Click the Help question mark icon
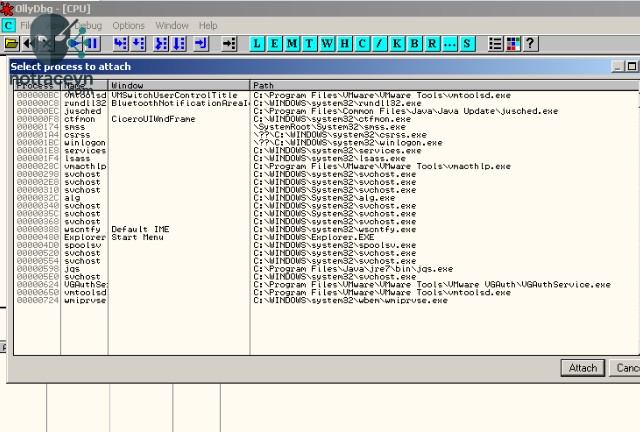 [x=530, y=44]
